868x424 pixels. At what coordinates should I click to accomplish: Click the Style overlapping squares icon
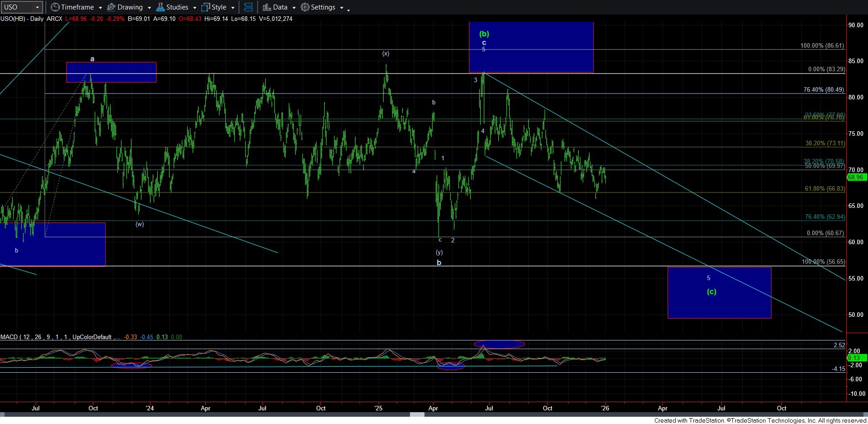[205, 7]
